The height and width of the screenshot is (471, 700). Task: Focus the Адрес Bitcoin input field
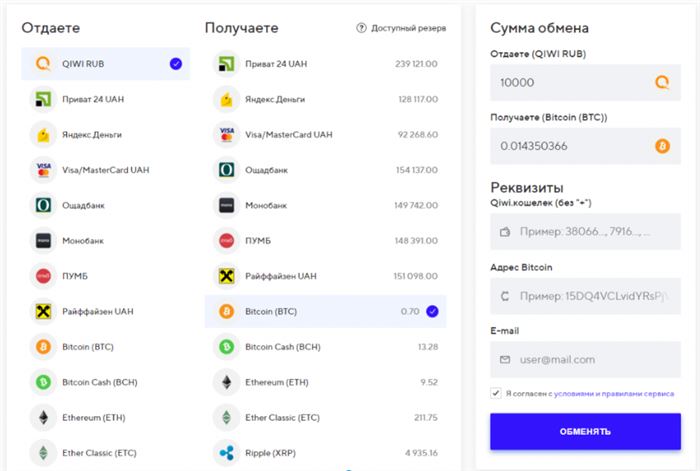pos(585,296)
